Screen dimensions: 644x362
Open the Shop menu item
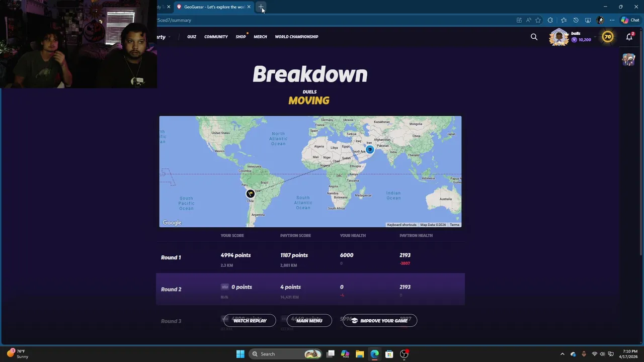click(240, 37)
